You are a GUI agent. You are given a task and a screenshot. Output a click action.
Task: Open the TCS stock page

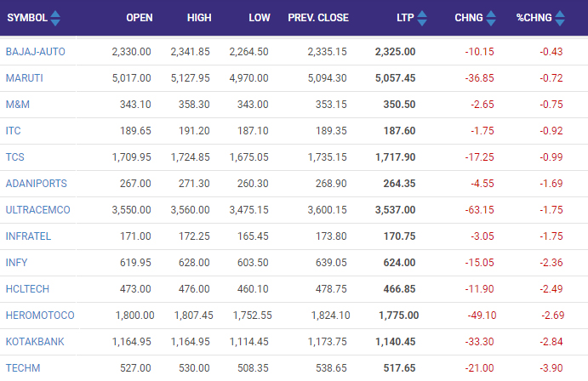15,157
